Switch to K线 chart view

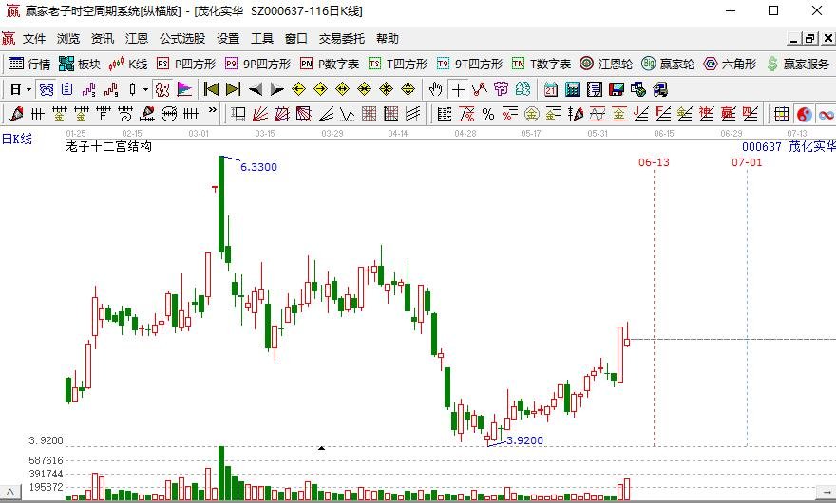pos(128,64)
